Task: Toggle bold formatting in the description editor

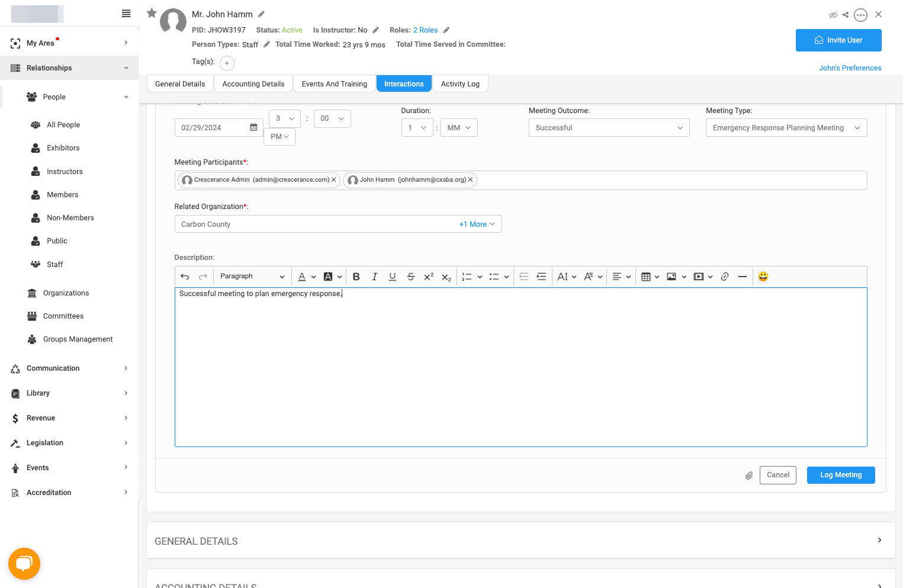Action: click(356, 277)
